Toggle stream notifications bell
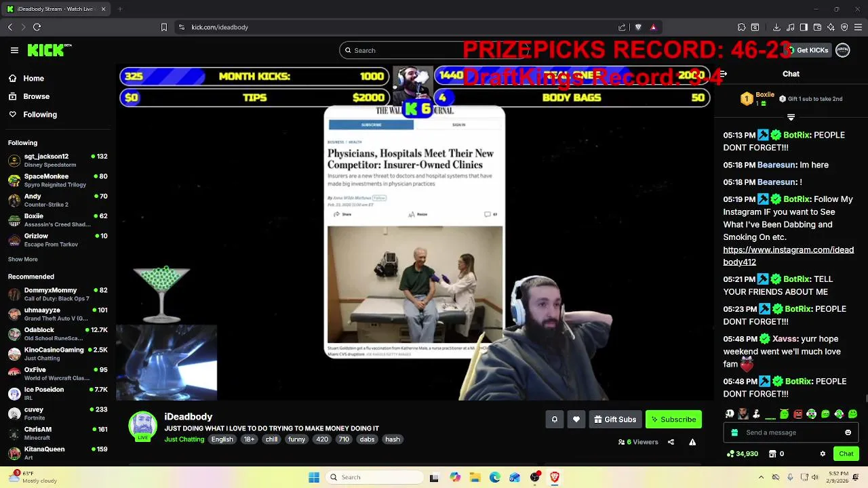This screenshot has width=868, height=488. (x=554, y=420)
